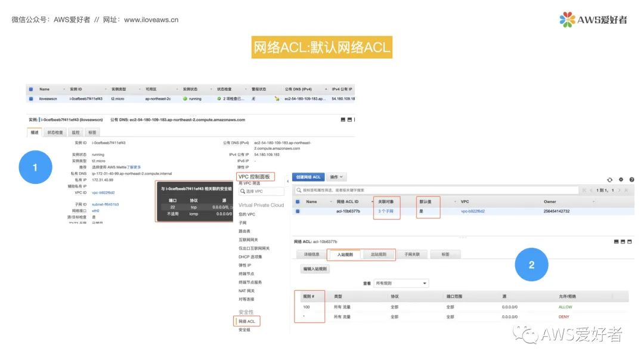Image resolution: width=644 pixels, height=363 pixels.
Task: Switch to instance 标签 tab
Action: pyautogui.click(x=92, y=133)
